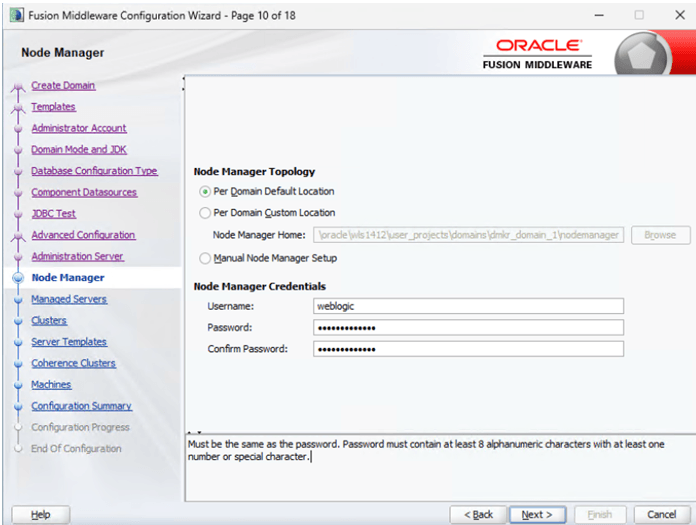Close the Configuration Wizard window

(x=680, y=15)
